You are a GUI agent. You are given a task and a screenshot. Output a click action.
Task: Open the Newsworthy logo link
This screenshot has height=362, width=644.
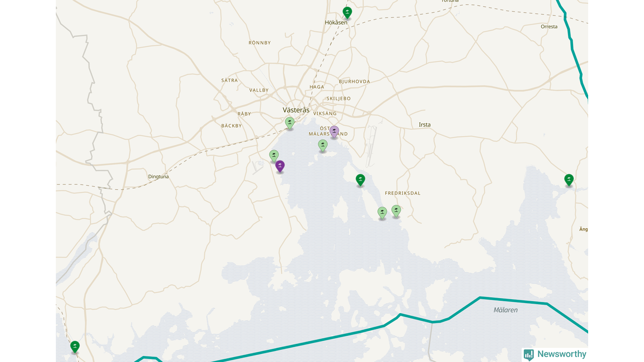pos(555,354)
